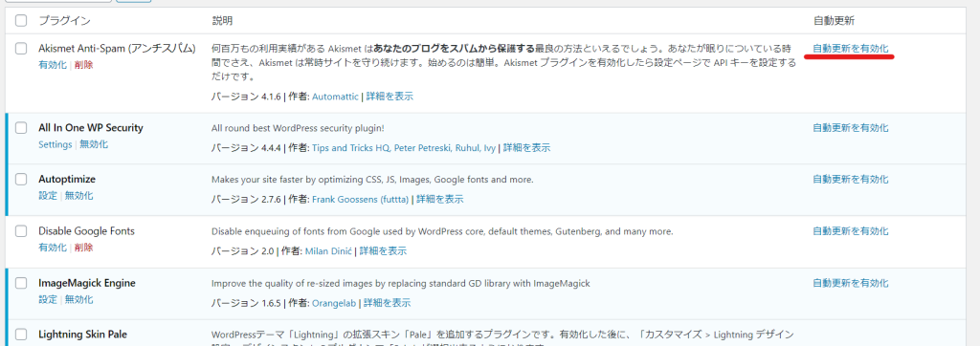This screenshot has height=346, width=980.
Task: Click the All In One WP Security plugin name
Action: click(91, 127)
